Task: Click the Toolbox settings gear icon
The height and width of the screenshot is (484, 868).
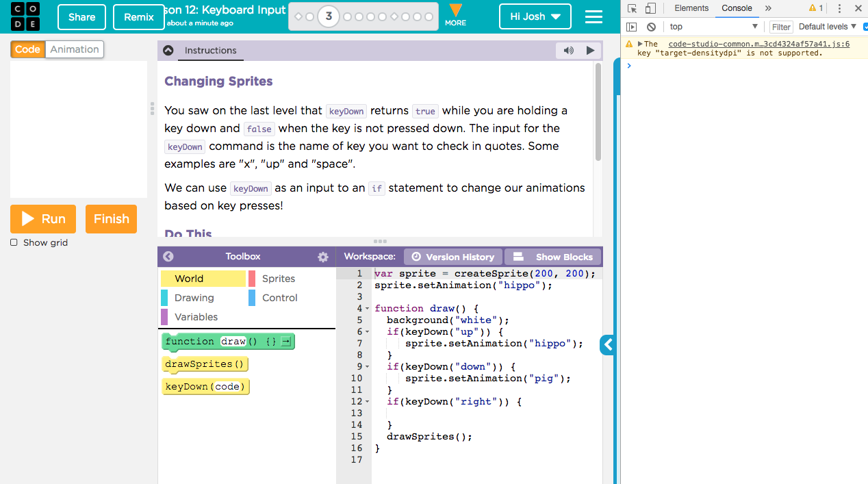Action: click(x=323, y=257)
